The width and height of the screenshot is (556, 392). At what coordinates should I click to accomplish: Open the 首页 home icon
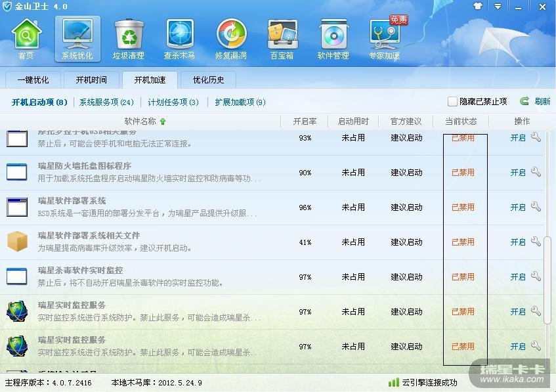click(x=26, y=39)
